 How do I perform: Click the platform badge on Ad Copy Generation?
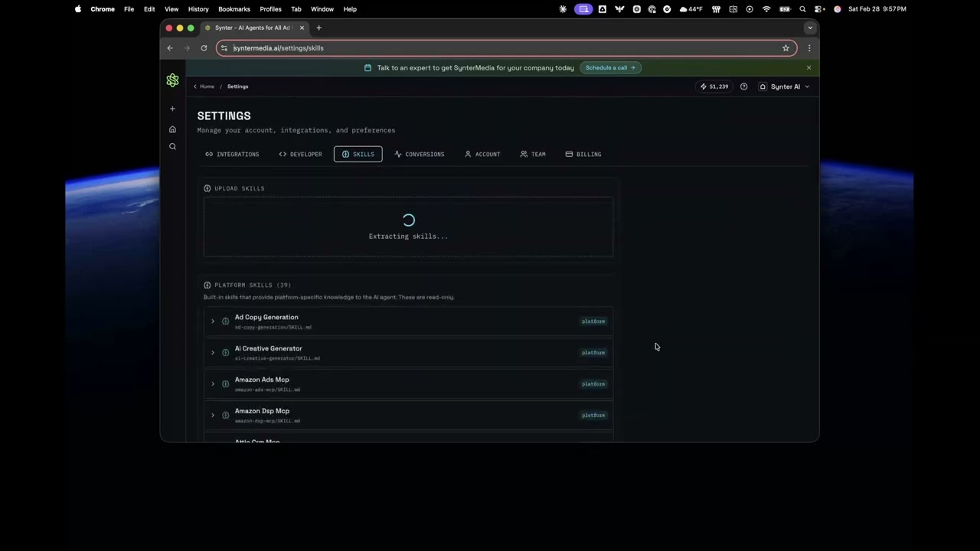point(593,321)
